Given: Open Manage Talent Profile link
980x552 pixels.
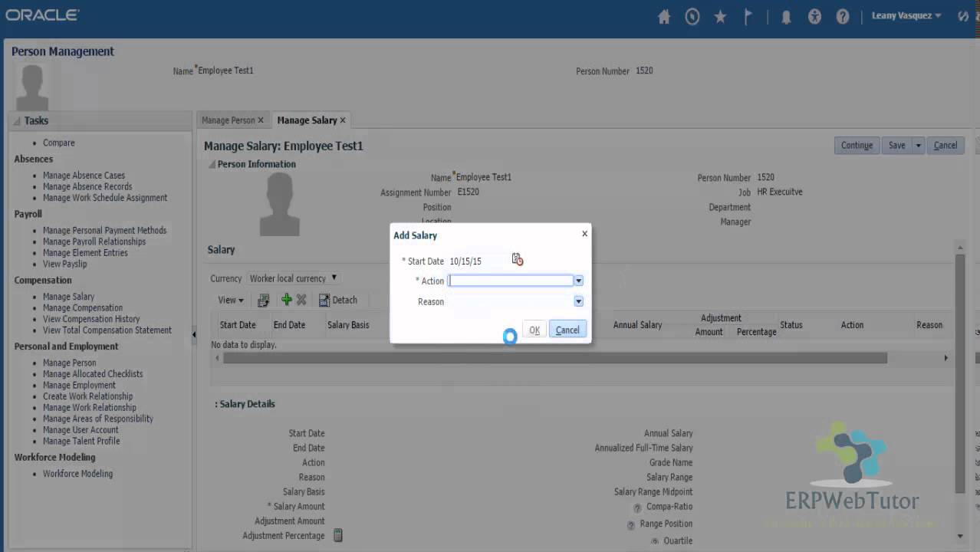Looking at the screenshot, I should coord(81,442).
